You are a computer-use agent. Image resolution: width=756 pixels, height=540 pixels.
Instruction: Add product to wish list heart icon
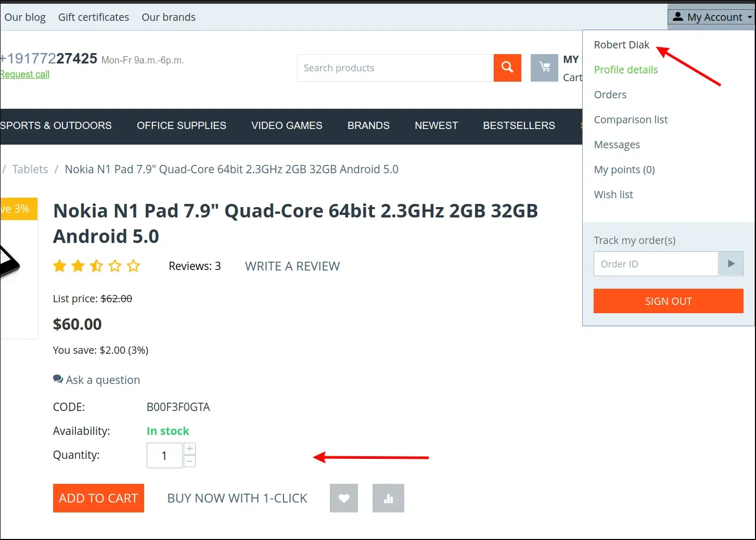click(344, 498)
